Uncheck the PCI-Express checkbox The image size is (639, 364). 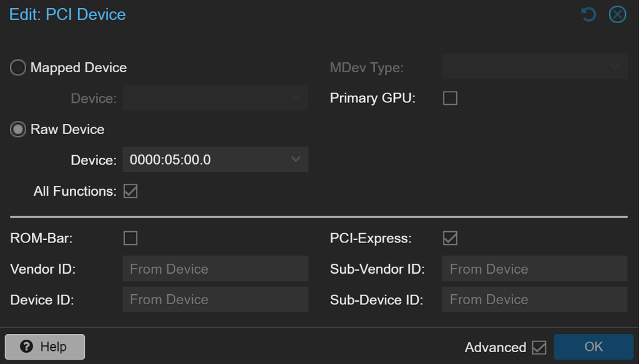click(x=449, y=238)
